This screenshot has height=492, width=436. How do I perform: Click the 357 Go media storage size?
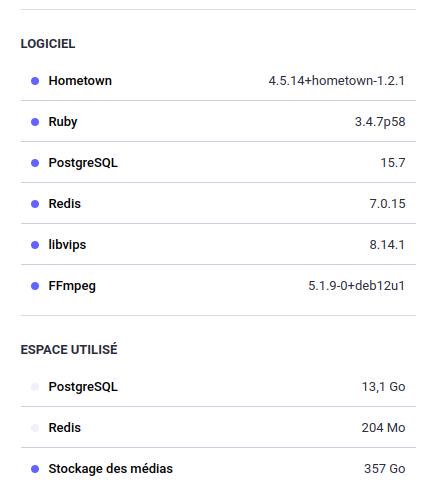(x=385, y=469)
